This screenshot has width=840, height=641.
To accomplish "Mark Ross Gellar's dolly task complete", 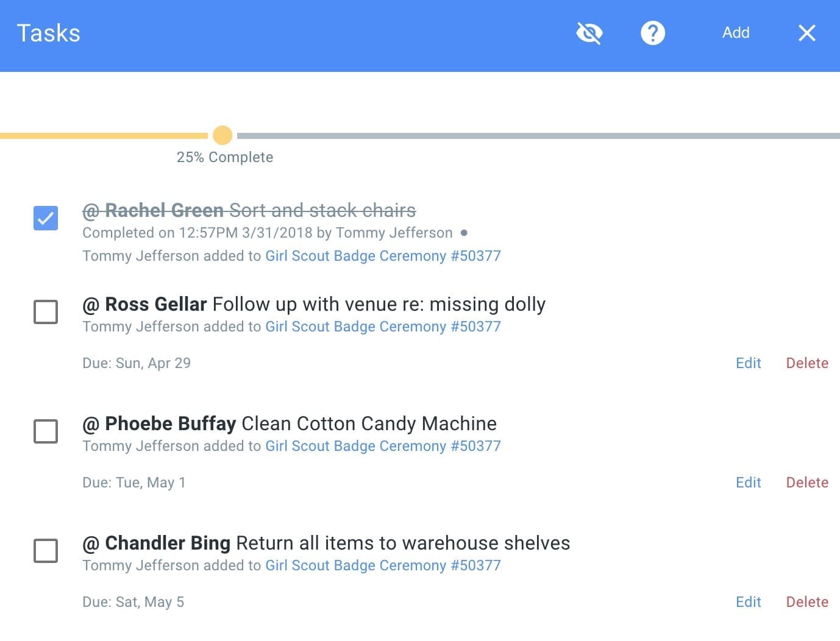I will pos(45,311).
